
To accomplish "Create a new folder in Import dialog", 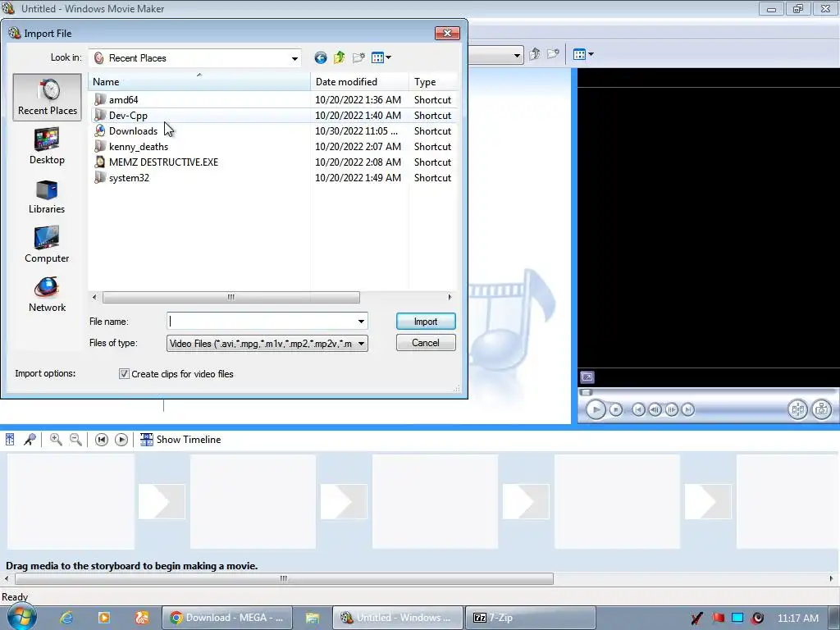I will coord(358,58).
